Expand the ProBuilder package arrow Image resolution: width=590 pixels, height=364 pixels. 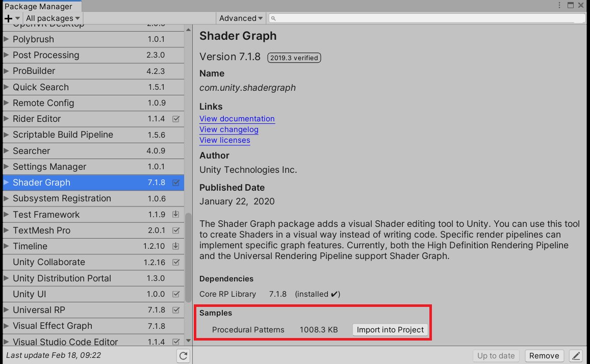click(6, 70)
